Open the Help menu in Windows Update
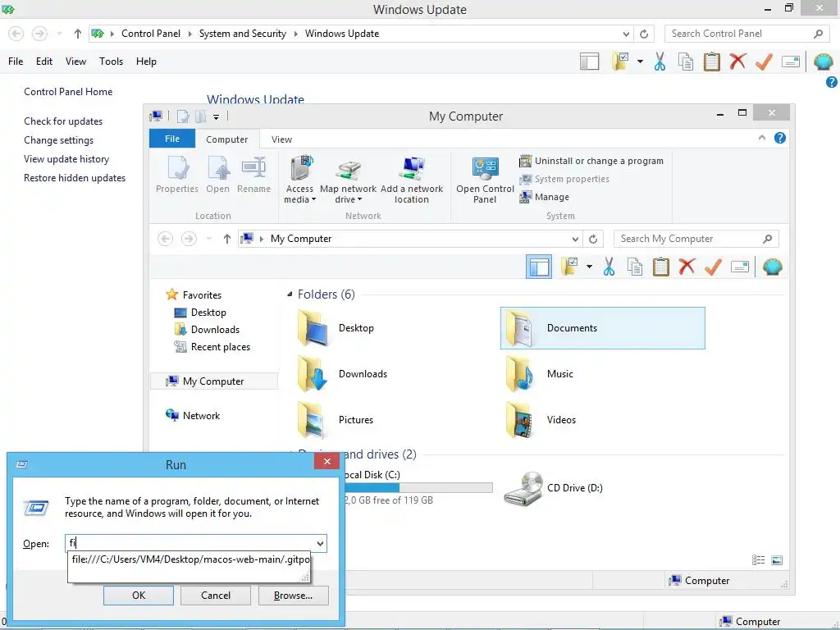Screen dimensions: 840x630 pyautogui.click(x=146, y=62)
